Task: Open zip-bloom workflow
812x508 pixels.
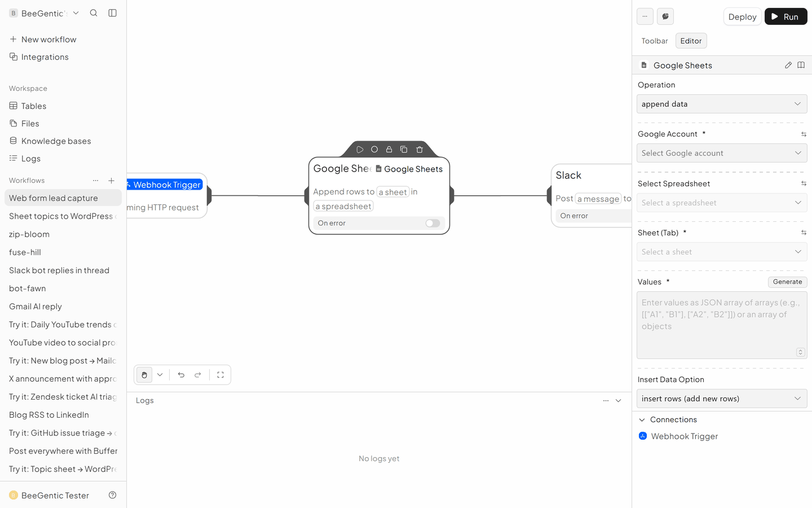Action: (x=63, y=234)
